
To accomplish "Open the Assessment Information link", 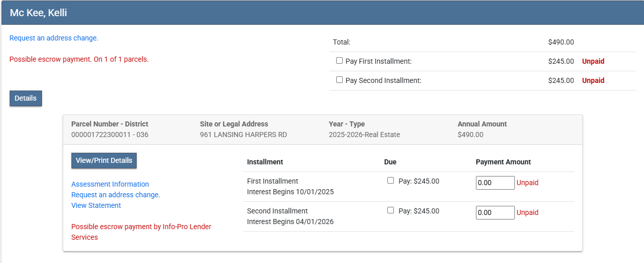I will click(110, 184).
